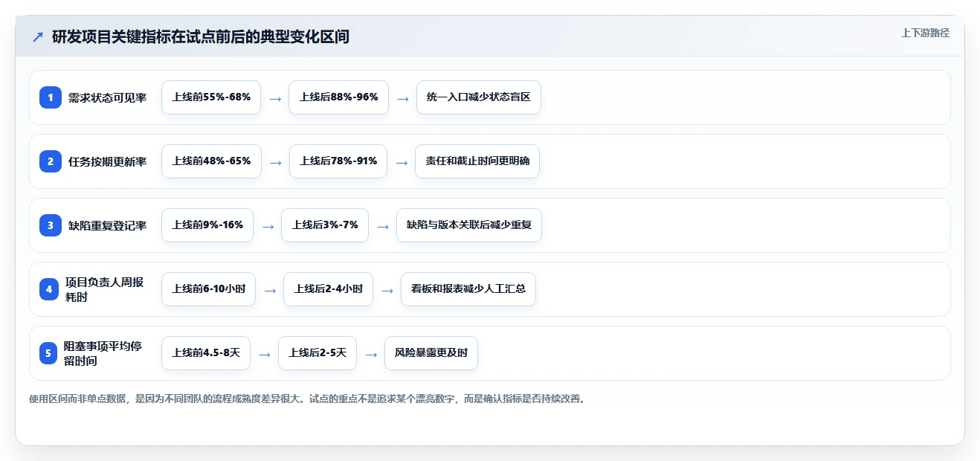Viewport: 980px width, 461px height.
Task: Click the 上下游路径 label
Action: 925,33
